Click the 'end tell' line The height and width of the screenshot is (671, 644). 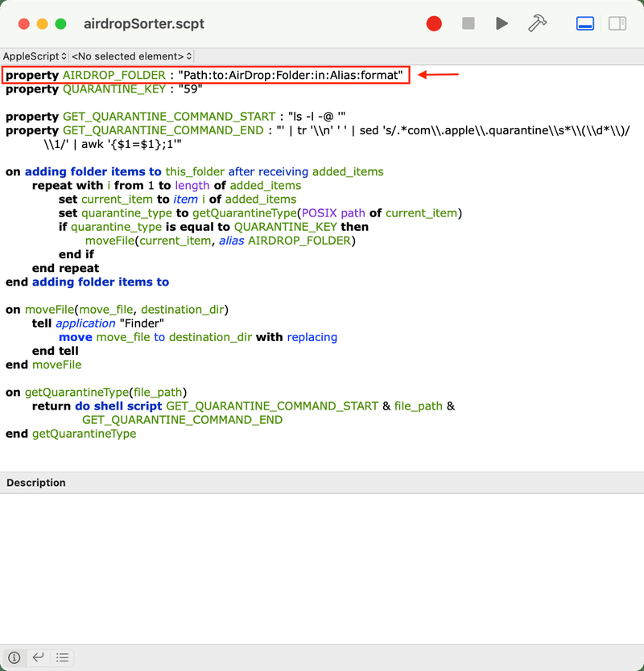56,351
